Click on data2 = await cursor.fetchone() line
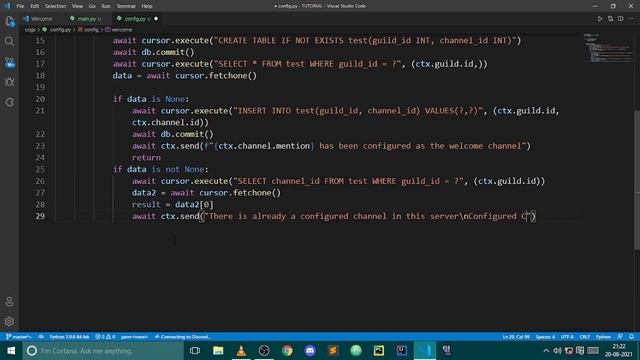Image resolution: width=640 pixels, height=360 pixels. point(206,193)
